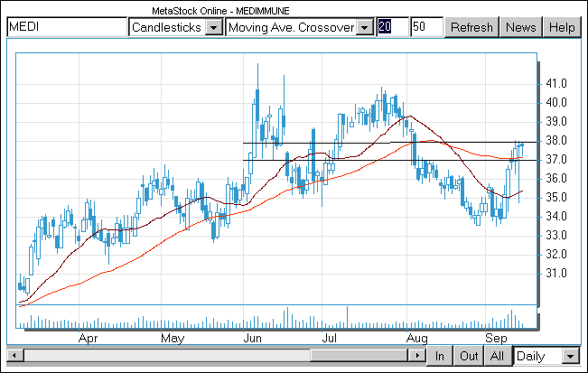The width and height of the screenshot is (588, 373).
Task: Click the MetaStock Online - MEDIMMUNE title text
Action: [220, 11]
